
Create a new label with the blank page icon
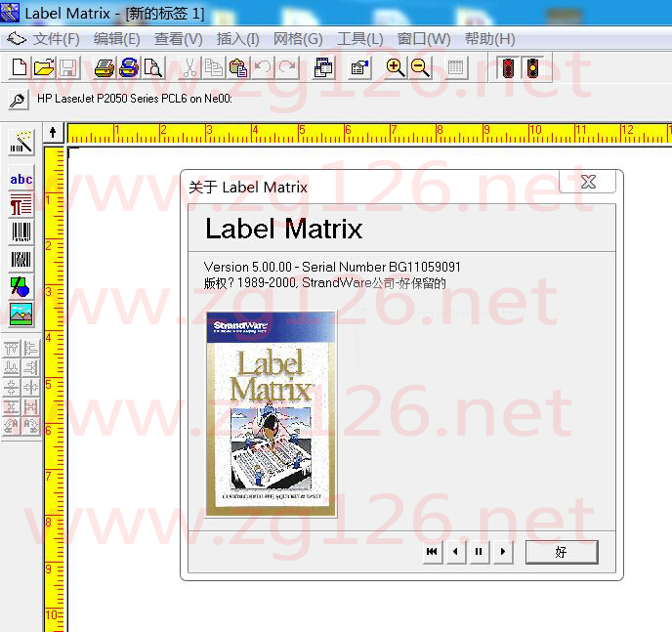pos(20,67)
